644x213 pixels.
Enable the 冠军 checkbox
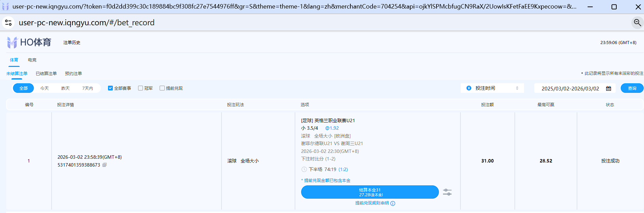pos(140,88)
